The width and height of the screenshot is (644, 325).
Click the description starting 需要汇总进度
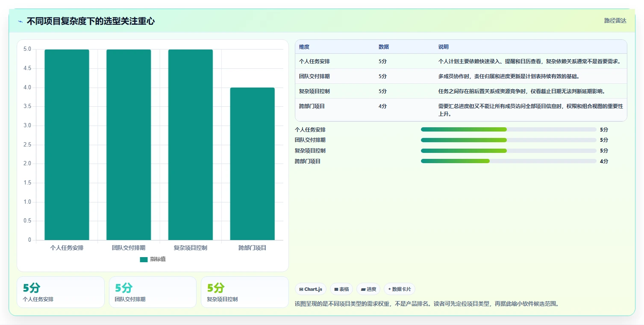tap(530, 110)
